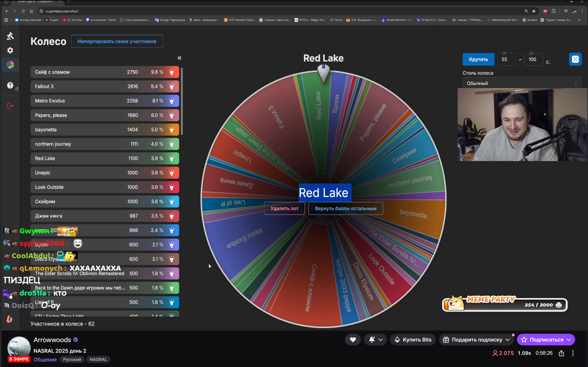The width and height of the screenshot is (588, 367).
Task: Expand the 'Подарить подписку' dropdown arrow
Action: coord(507,340)
